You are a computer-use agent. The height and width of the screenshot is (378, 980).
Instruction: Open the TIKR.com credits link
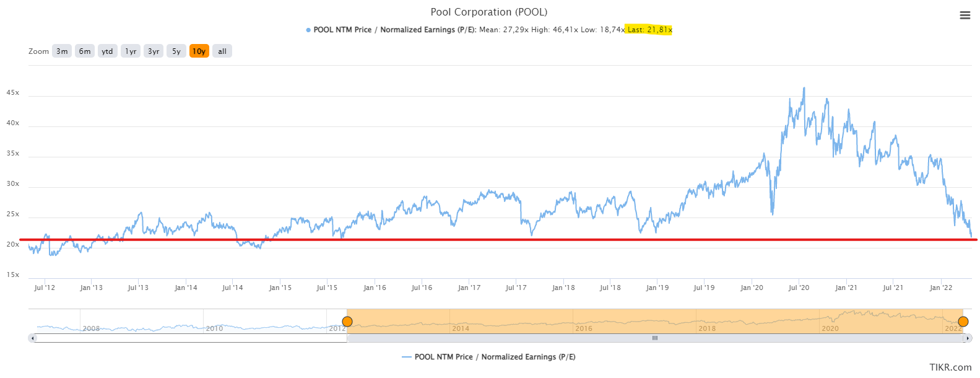click(950, 367)
